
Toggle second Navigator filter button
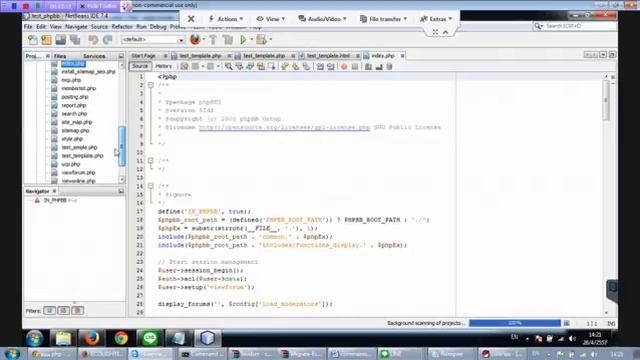[64, 311]
